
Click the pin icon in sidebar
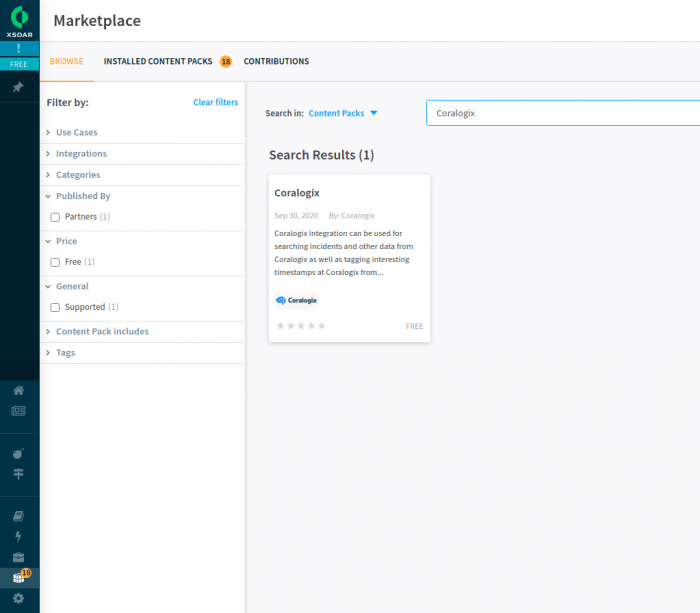click(x=18, y=87)
